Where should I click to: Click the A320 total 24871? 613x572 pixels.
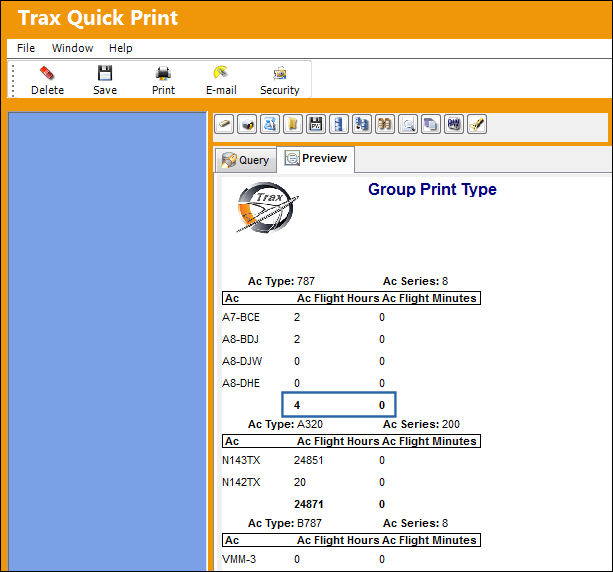(x=308, y=504)
